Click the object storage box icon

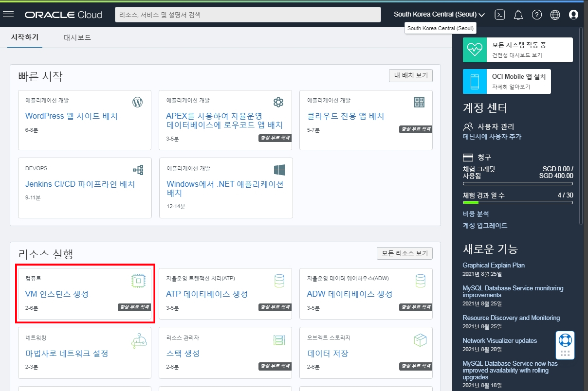pyautogui.click(x=420, y=340)
